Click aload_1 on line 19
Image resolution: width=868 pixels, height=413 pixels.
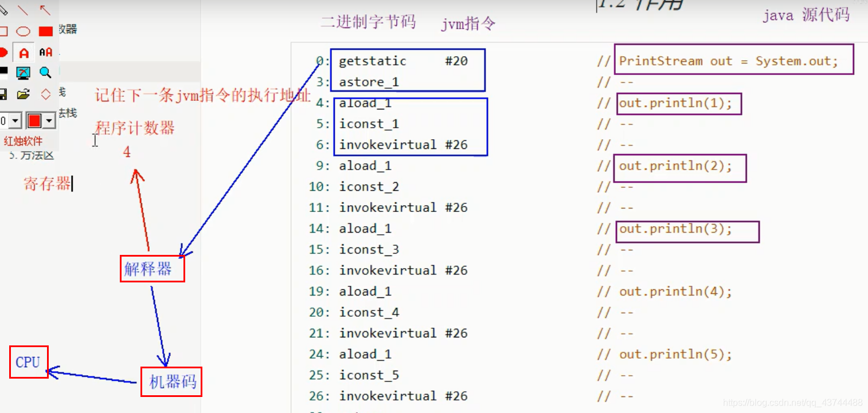pos(365,292)
